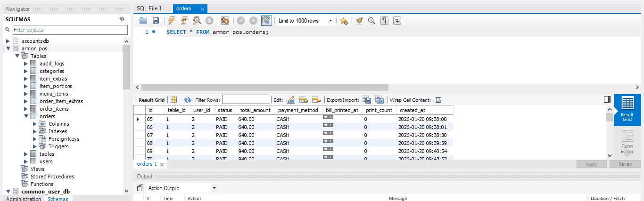Switch to the Schemas tab
Image resolution: width=644 pixels, height=201 pixels.
[x=58, y=199]
